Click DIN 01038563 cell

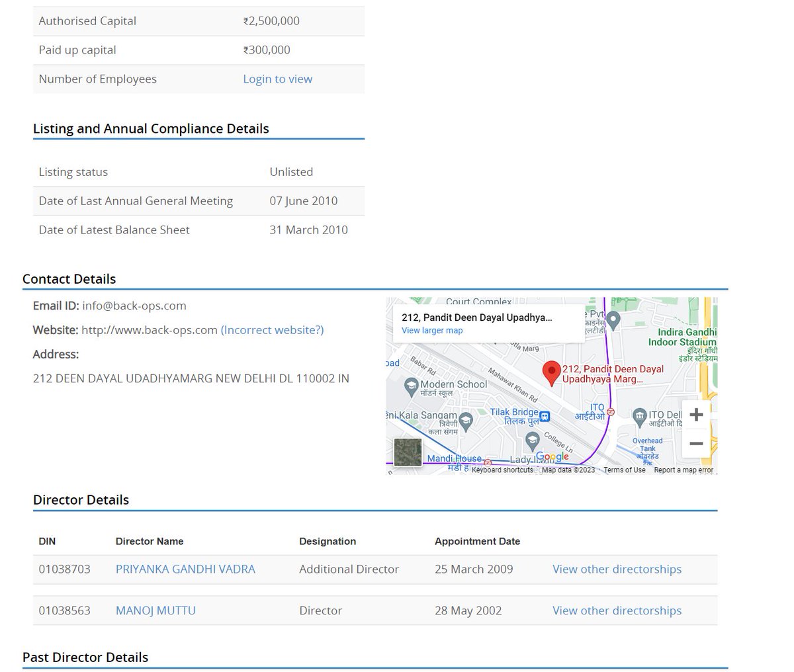point(64,610)
